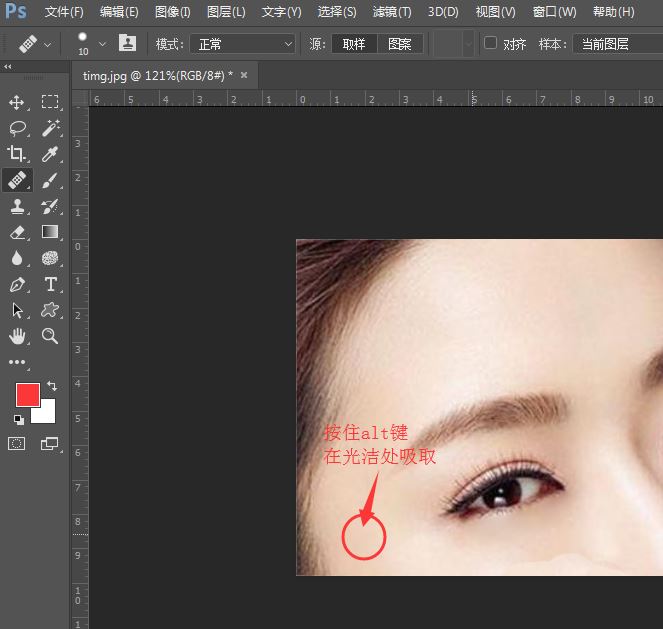Open the 3D(D) menu
Image resolution: width=663 pixels, height=629 pixels.
point(443,12)
